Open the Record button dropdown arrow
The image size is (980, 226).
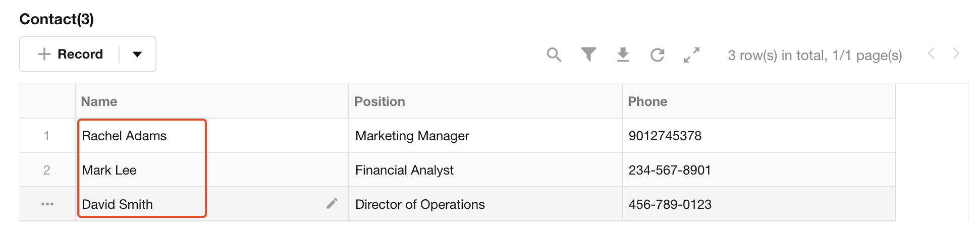coord(137,54)
